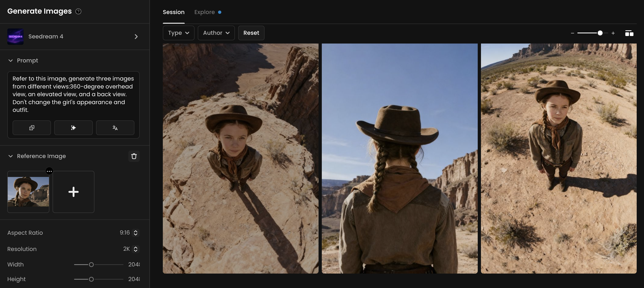This screenshot has width=644, height=288.
Task: Click the zoom-in plus icon
Action: [613, 33]
